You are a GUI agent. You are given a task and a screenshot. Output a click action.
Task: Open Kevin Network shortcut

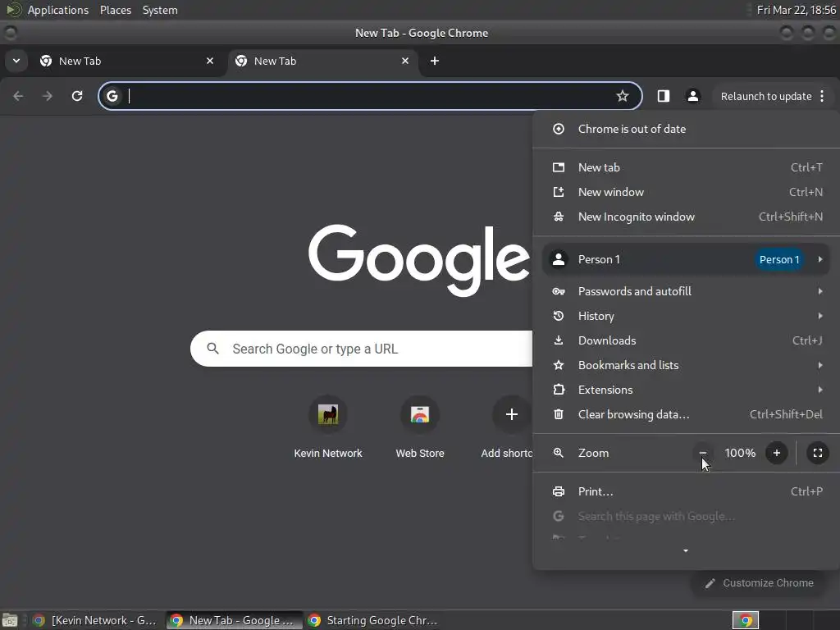pyautogui.click(x=328, y=427)
